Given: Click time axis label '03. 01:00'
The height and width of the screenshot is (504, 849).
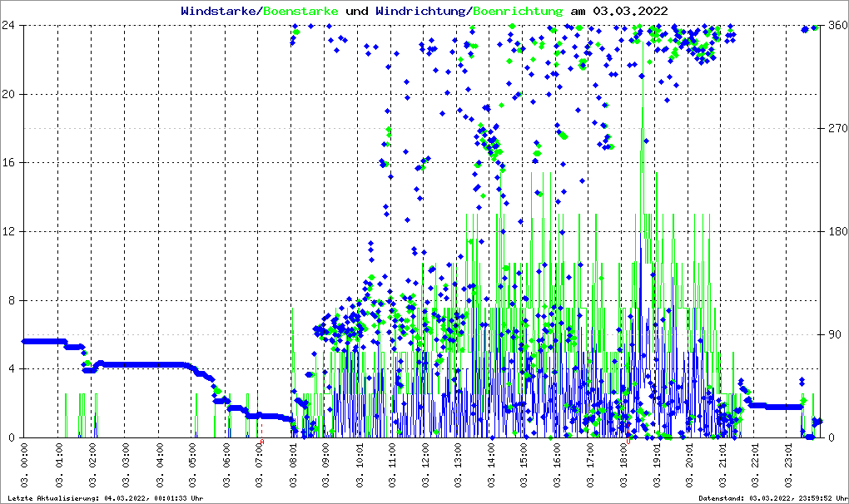Looking at the screenshot, I should coord(58,466).
